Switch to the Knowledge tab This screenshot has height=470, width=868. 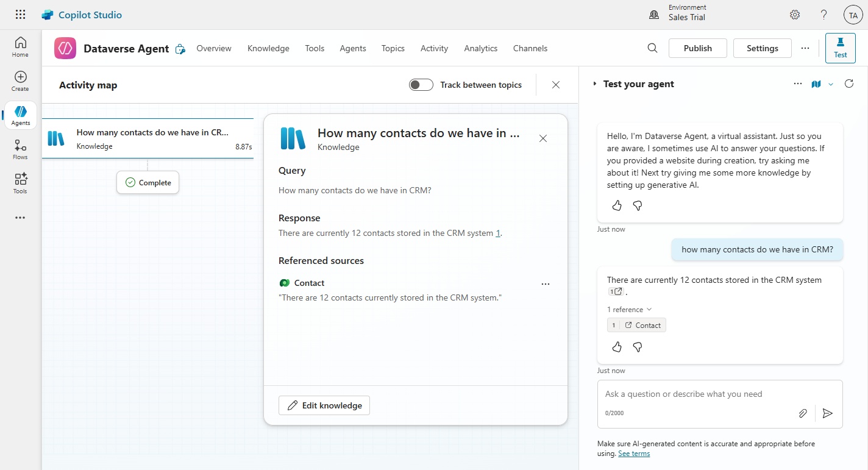tap(268, 48)
